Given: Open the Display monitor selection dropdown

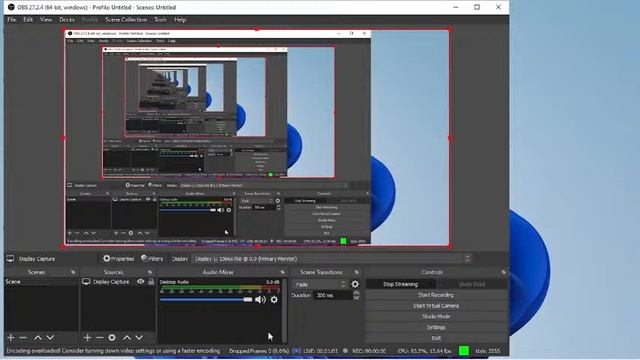Looking at the screenshot, I should pos(332,259).
